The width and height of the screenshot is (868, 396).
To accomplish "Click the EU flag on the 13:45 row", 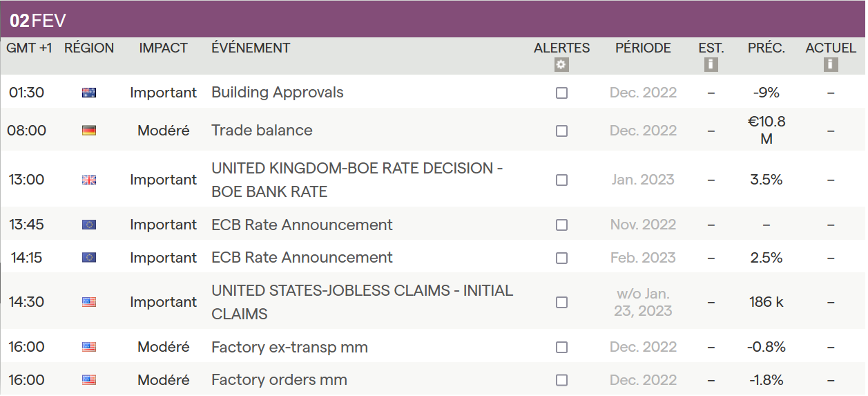I will pos(89,225).
